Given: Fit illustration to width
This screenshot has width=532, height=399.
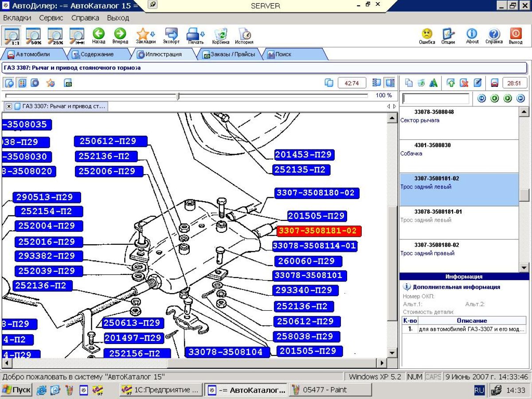Looking at the screenshot, I should point(77,36).
